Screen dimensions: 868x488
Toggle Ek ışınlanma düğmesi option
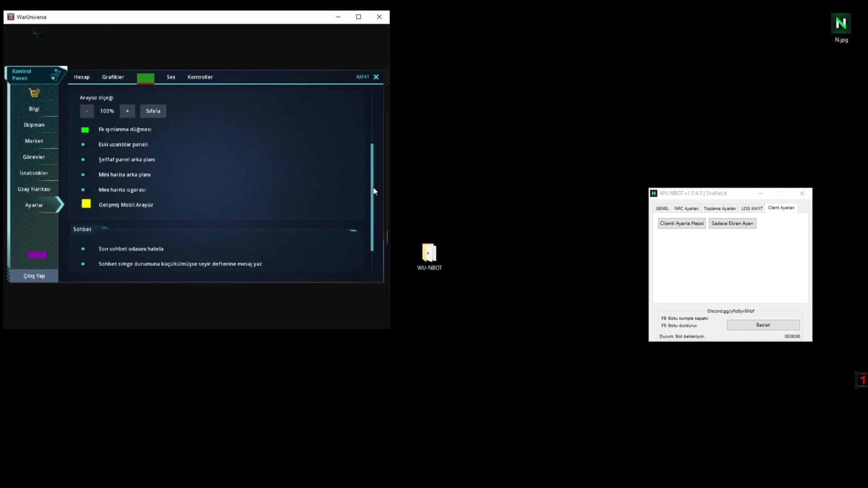pyautogui.click(x=85, y=130)
